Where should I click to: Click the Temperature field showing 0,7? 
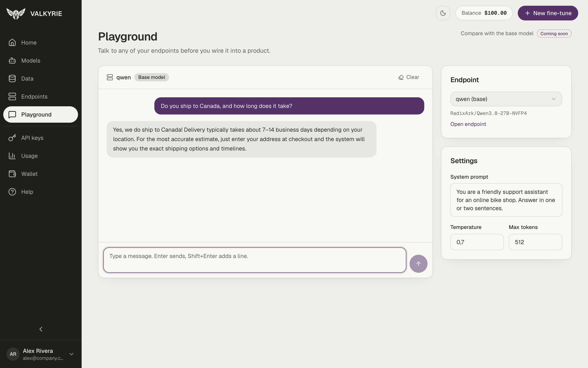pyautogui.click(x=477, y=242)
